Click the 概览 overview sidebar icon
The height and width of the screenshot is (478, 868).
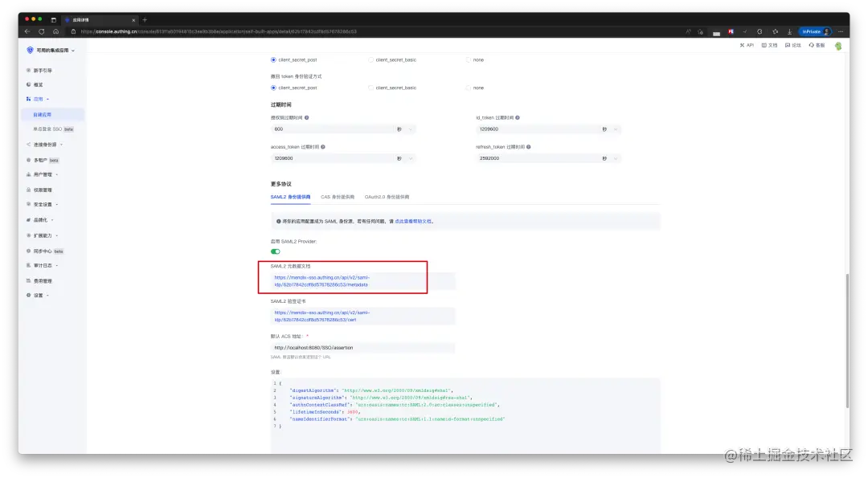pos(28,84)
